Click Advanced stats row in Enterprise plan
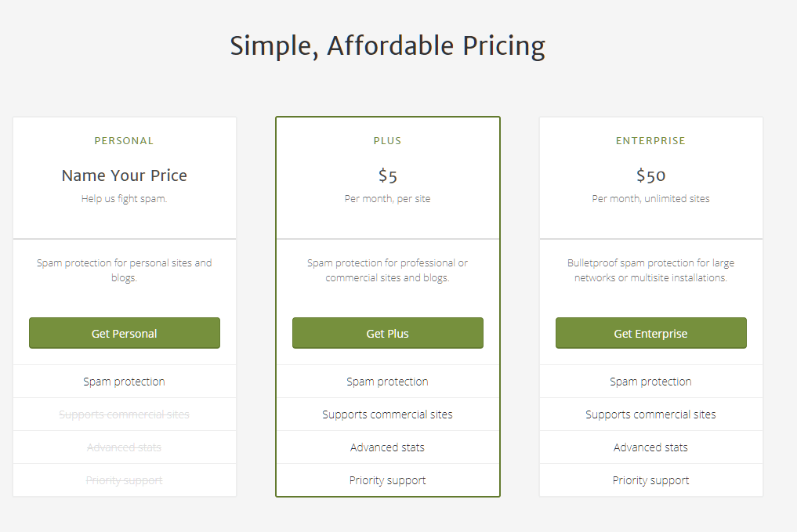This screenshot has height=532, width=797. [651, 447]
